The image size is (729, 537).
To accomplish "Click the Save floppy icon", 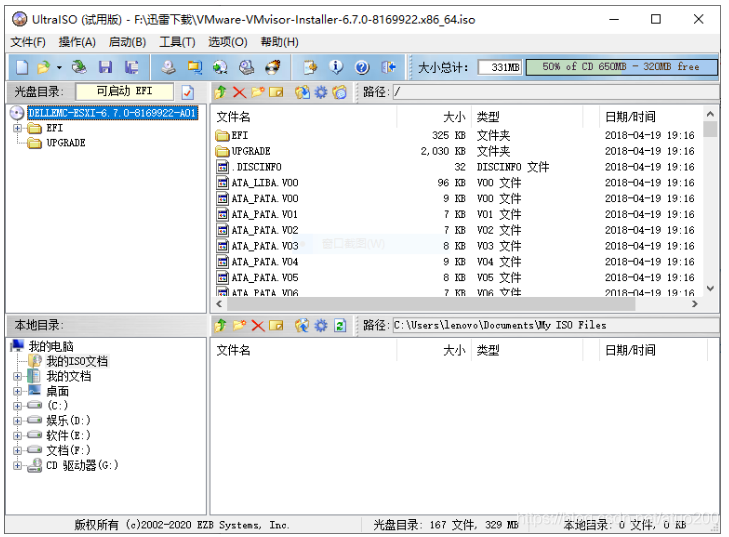I will pyautogui.click(x=106, y=67).
